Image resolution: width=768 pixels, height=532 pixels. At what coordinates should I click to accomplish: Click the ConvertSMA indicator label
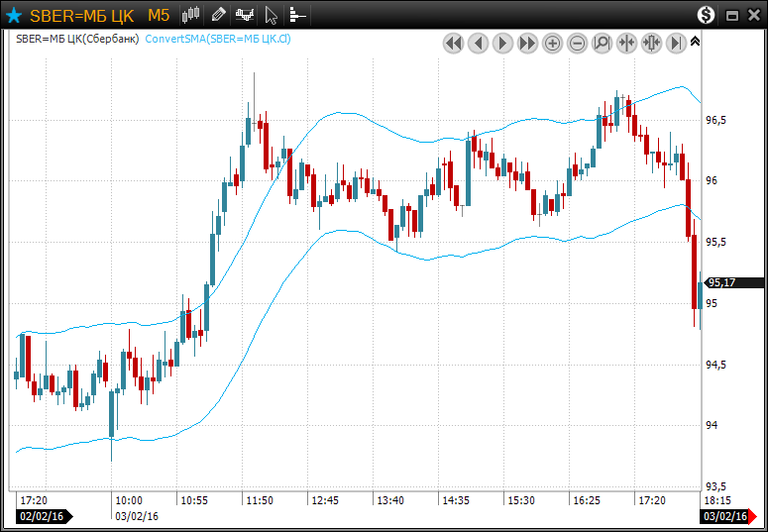(x=218, y=40)
